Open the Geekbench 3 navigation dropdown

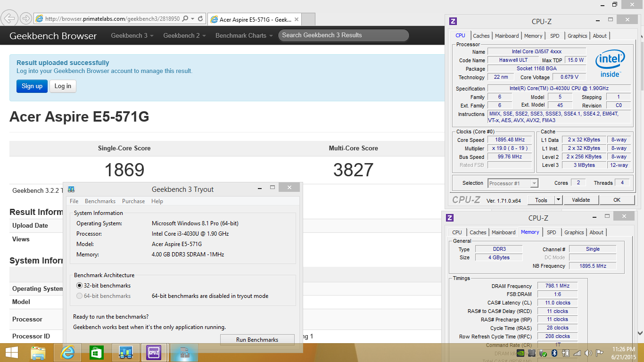[132, 35]
